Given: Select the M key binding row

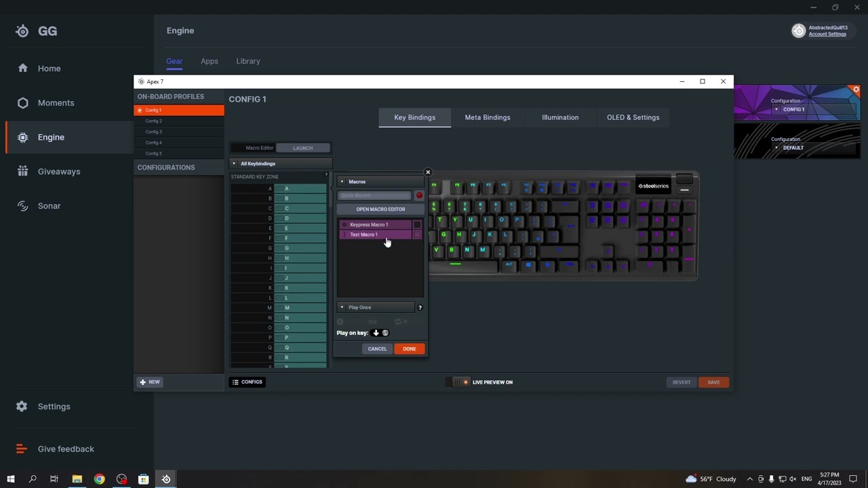Looking at the screenshot, I should (279, 308).
